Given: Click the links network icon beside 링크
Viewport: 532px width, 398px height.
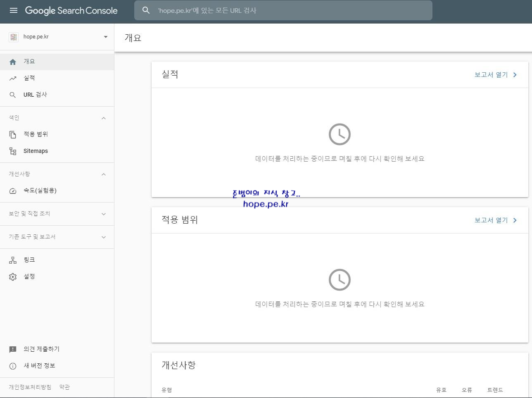Looking at the screenshot, I should (13, 260).
